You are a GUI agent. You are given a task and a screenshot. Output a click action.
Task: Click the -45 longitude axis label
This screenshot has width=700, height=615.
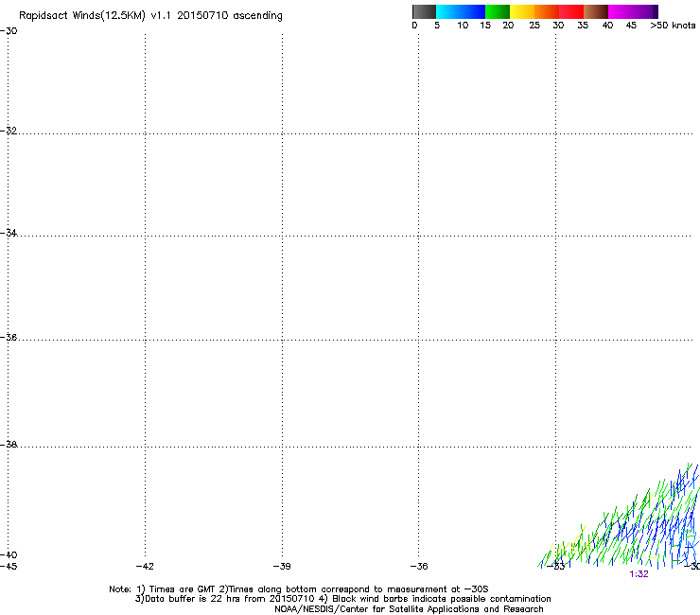(9, 567)
